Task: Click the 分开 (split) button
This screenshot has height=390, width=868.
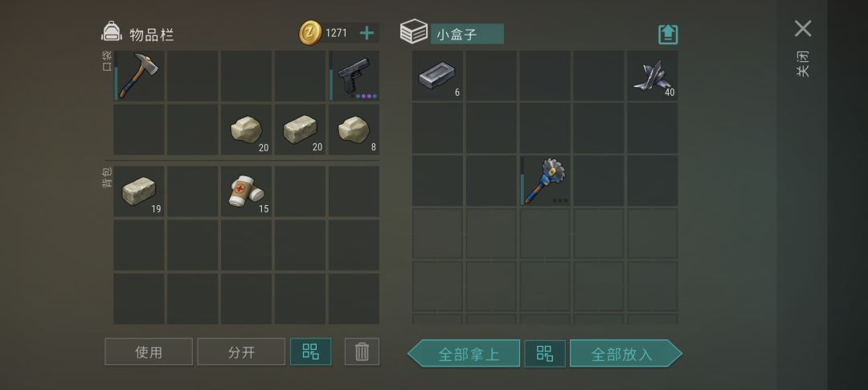Action: point(241,351)
